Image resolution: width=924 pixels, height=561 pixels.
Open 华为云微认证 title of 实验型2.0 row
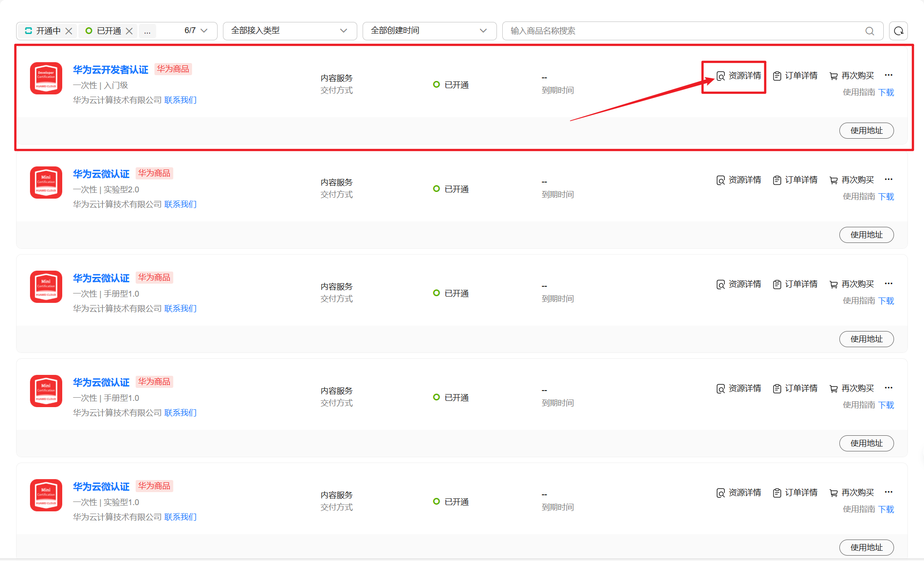101,174
